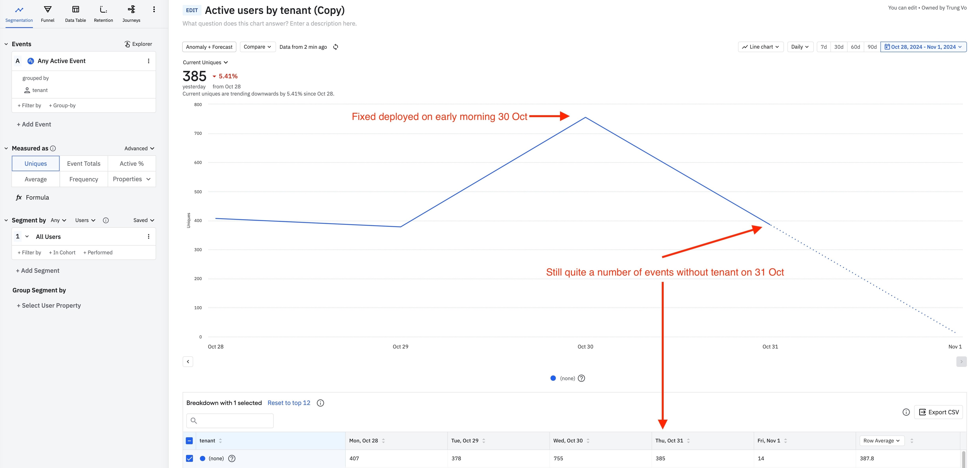Screen dimensions: 980x468
Task: Click the refresh data icon
Action: 336,47
